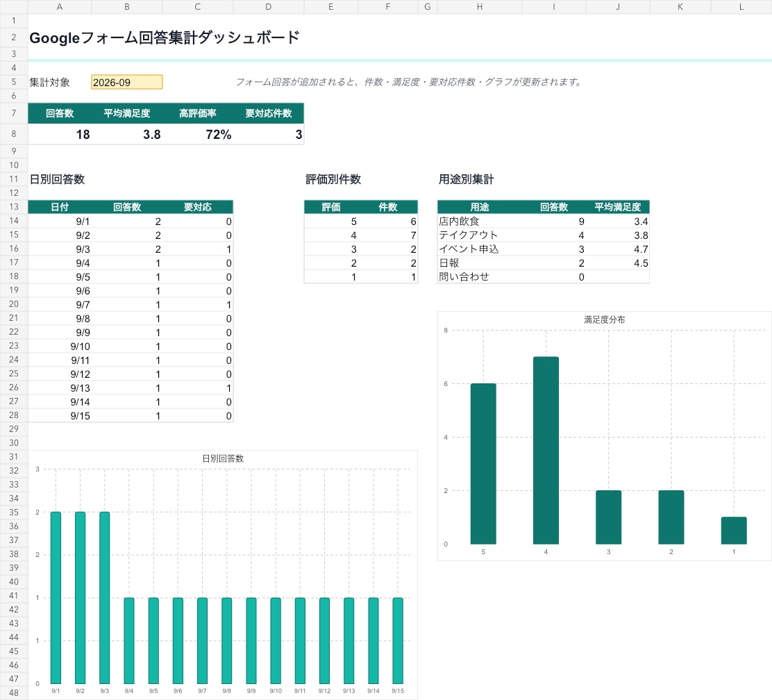
Task: Click the rating 1 bar in 満足度分布 chart
Action: pos(734,531)
